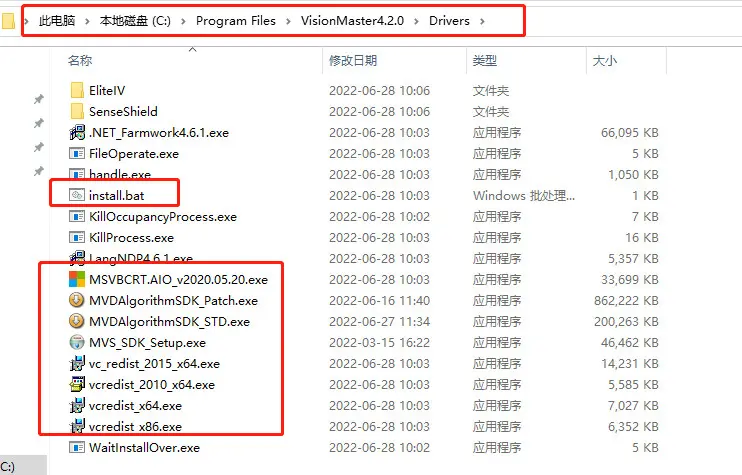Expand the chevron after Program Files breadcrumb

tap(288, 21)
